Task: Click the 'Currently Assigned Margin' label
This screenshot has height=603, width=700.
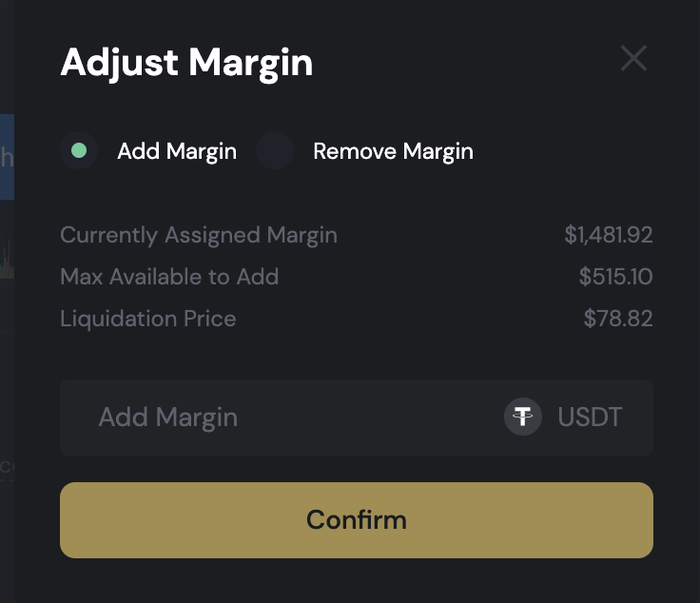Action: coord(199,235)
